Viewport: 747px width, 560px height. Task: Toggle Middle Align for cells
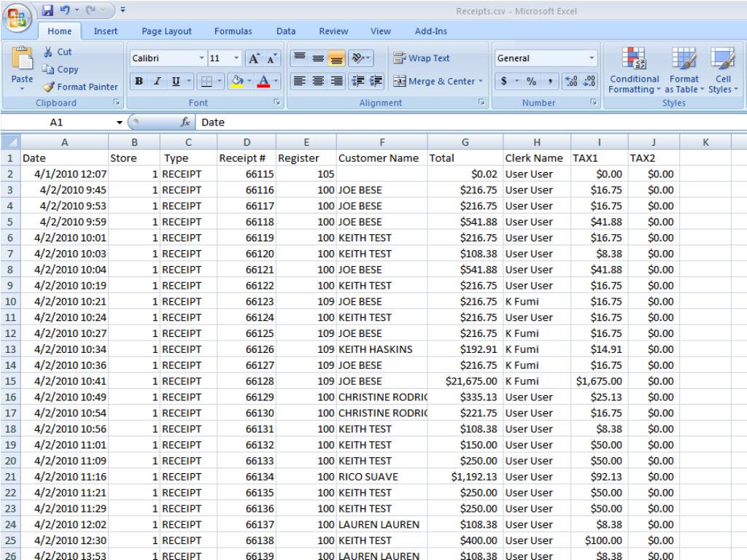(x=318, y=58)
